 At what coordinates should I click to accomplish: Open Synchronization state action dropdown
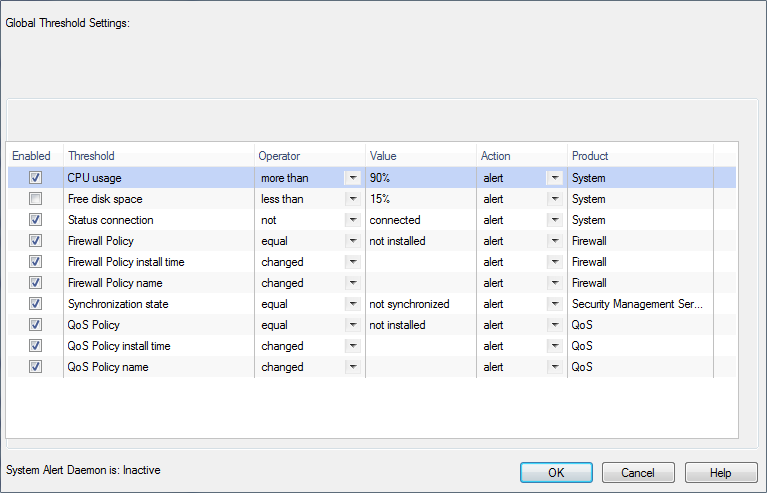554,304
